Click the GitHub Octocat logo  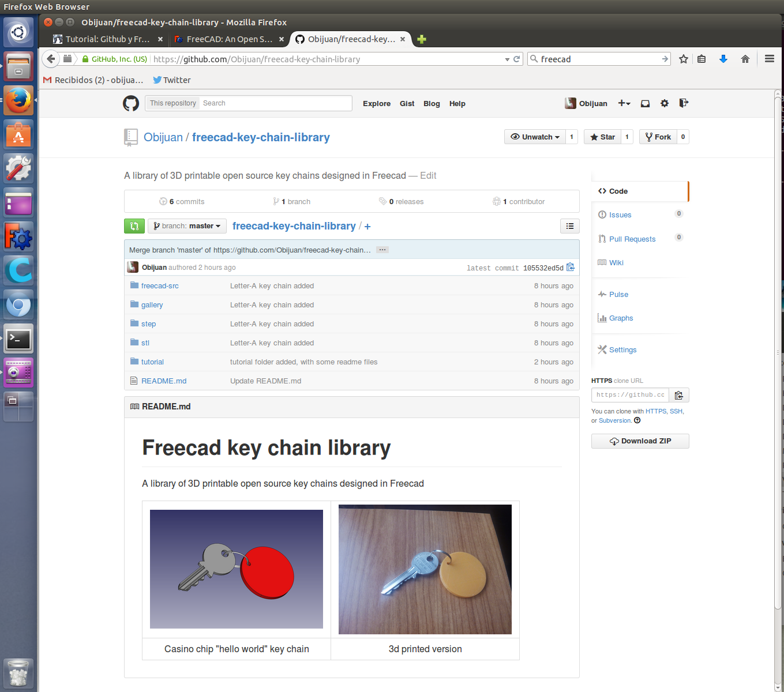pyautogui.click(x=131, y=103)
